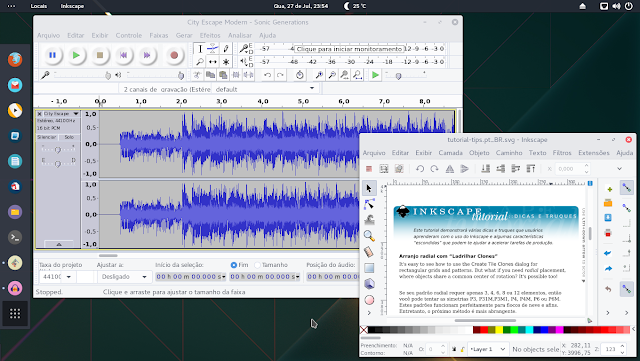Open Audacity's 'Faixas' menu
The width and height of the screenshot is (640, 361).
[x=159, y=36]
